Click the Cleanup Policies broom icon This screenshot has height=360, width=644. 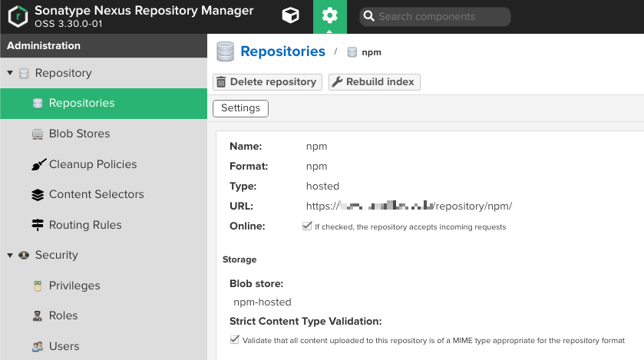click(38, 164)
